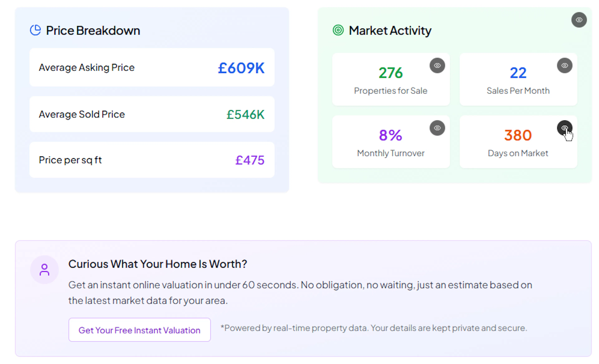Click the pie chart icon beside Price Breakdown

(36, 30)
